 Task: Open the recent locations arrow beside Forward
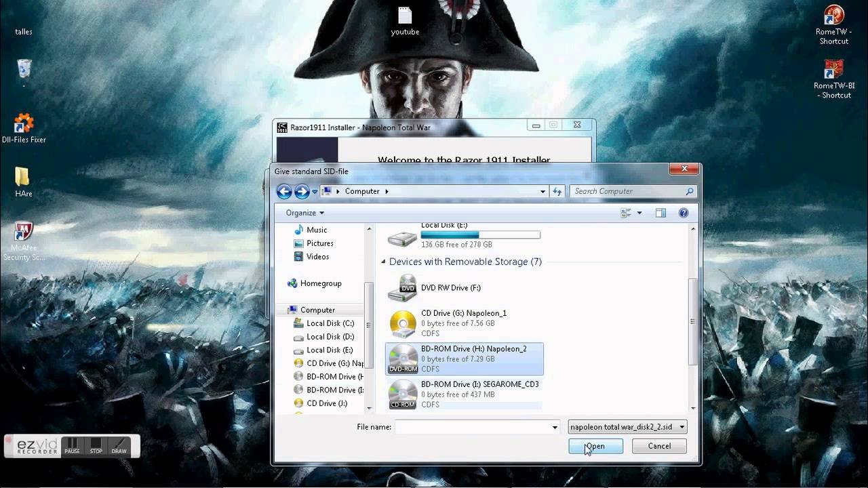click(315, 192)
